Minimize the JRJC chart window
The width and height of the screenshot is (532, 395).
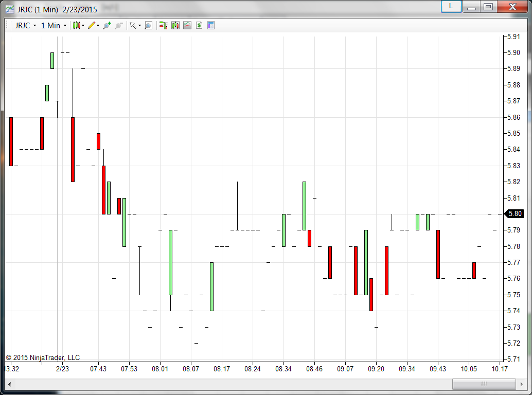pyautogui.click(x=472, y=7)
